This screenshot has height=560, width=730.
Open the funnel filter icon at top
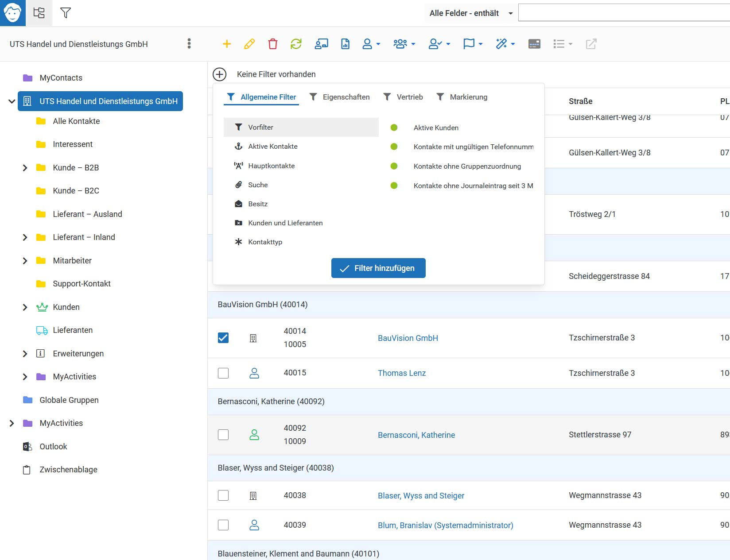66,13
